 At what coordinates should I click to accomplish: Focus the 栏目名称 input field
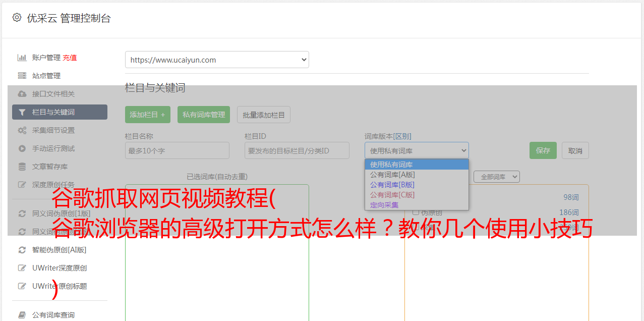click(177, 150)
